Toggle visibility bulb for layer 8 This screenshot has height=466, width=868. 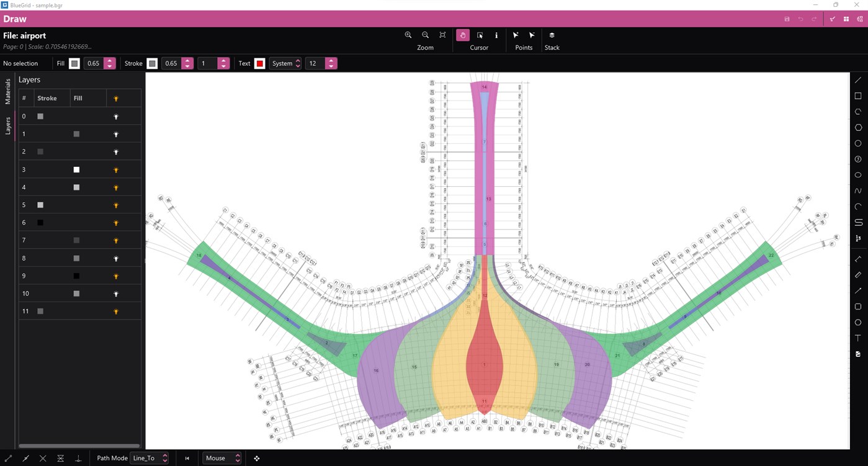[115, 258]
